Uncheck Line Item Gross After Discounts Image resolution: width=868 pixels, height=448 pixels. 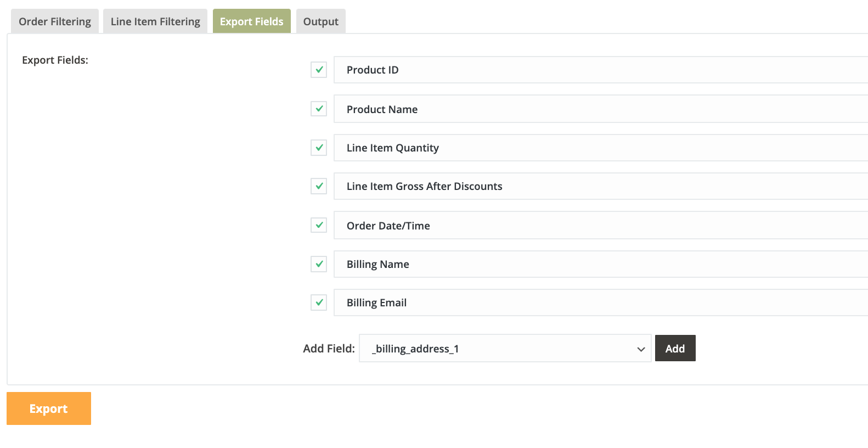coord(319,186)
